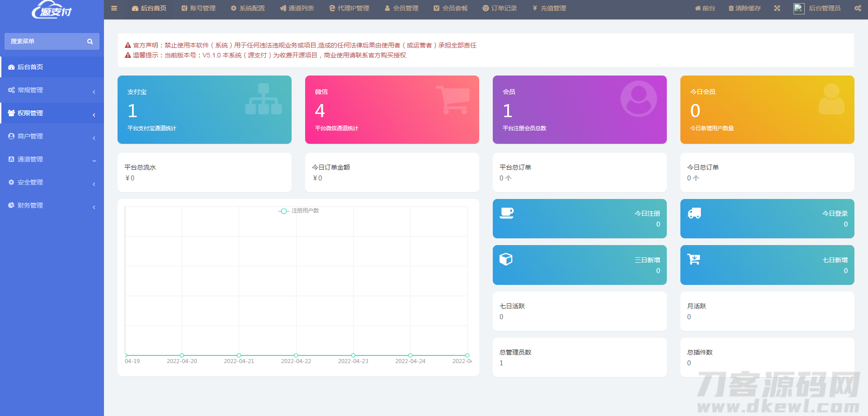Image resolution: width=868 pixels, height=416 pixels.
Task: Click the admin avatar image
Action: click(x=798, y=9)
